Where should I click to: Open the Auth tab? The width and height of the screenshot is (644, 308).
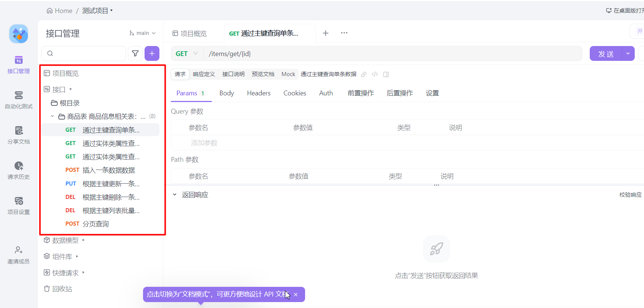pos(326,93)
